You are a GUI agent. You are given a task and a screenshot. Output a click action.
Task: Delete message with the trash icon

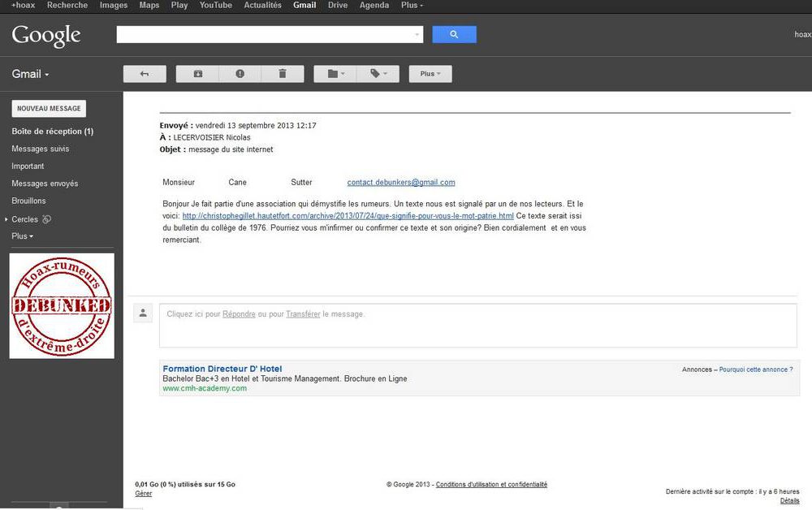tap(283, 74)
